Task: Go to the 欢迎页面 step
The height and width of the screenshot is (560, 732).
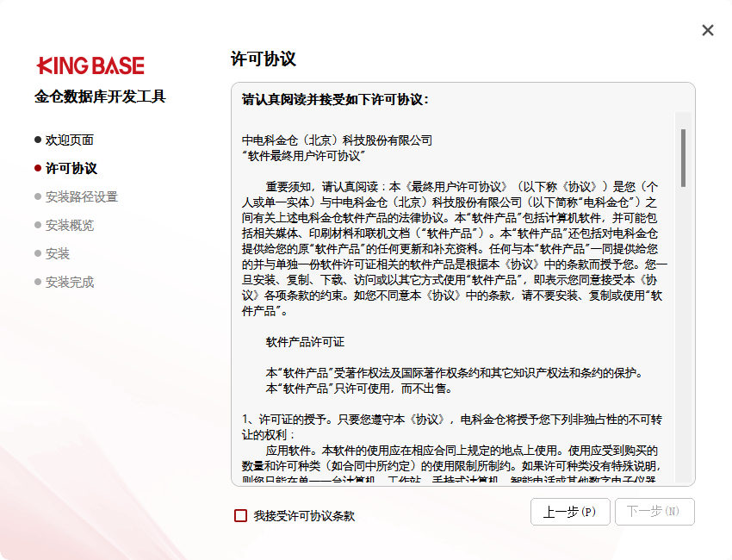Action: click(x=70, y=140)
